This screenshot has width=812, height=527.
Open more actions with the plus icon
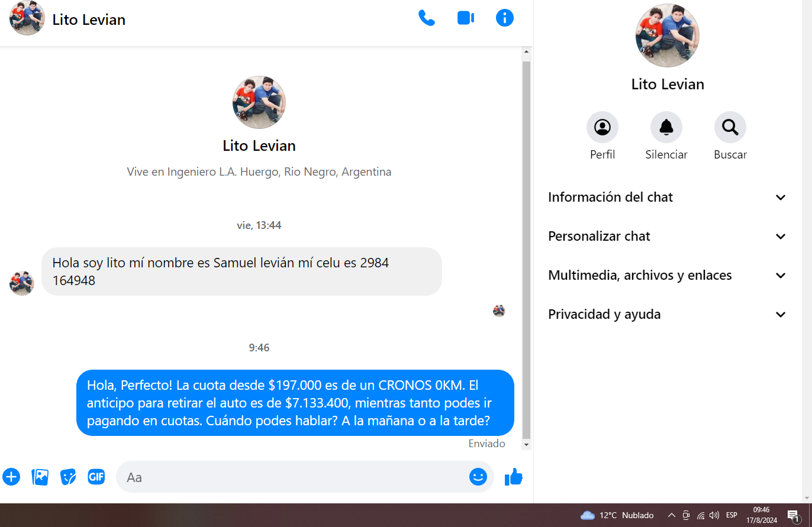pyautogui.click(x=11, y=477)
